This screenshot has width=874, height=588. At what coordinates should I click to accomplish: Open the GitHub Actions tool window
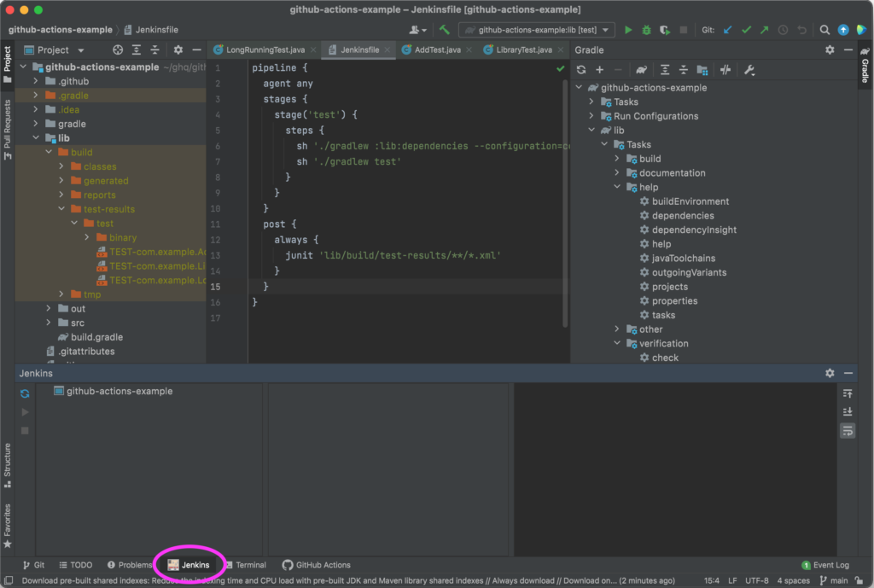point(317,565)
